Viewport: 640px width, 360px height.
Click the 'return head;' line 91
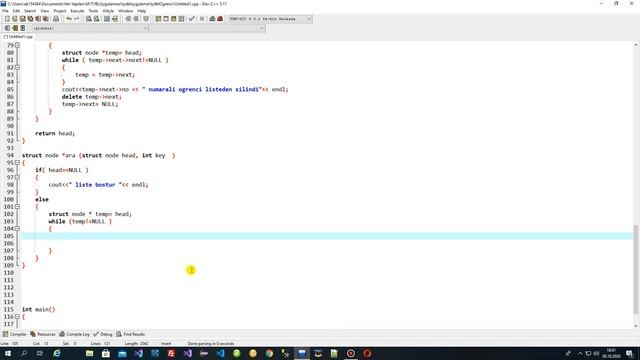point(55,133)
